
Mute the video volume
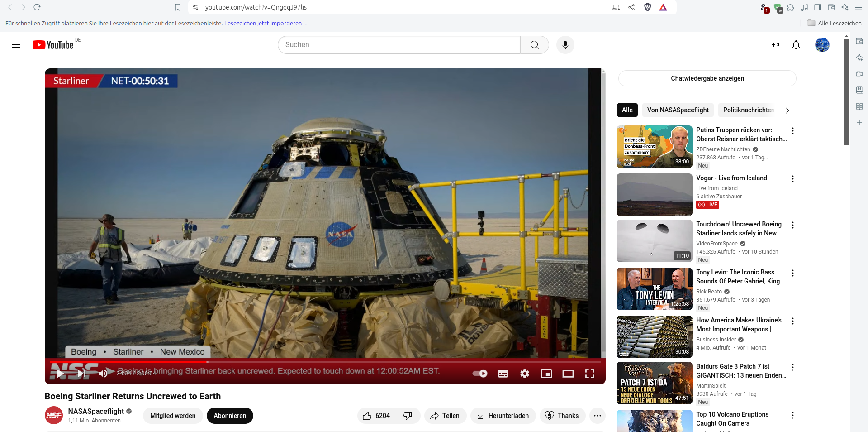coord(104,374)
